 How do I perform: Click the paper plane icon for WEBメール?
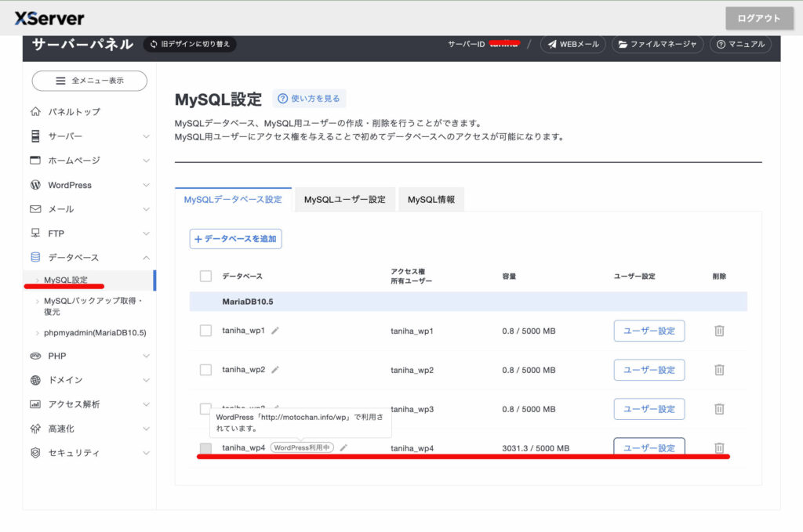(x=551, y=45)
